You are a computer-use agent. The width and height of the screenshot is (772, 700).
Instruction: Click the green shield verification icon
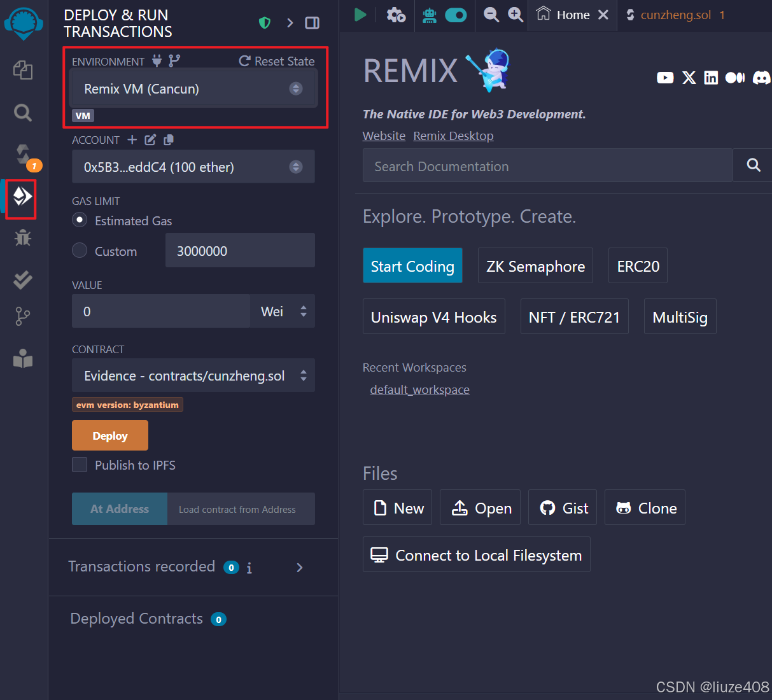(265, 23)
